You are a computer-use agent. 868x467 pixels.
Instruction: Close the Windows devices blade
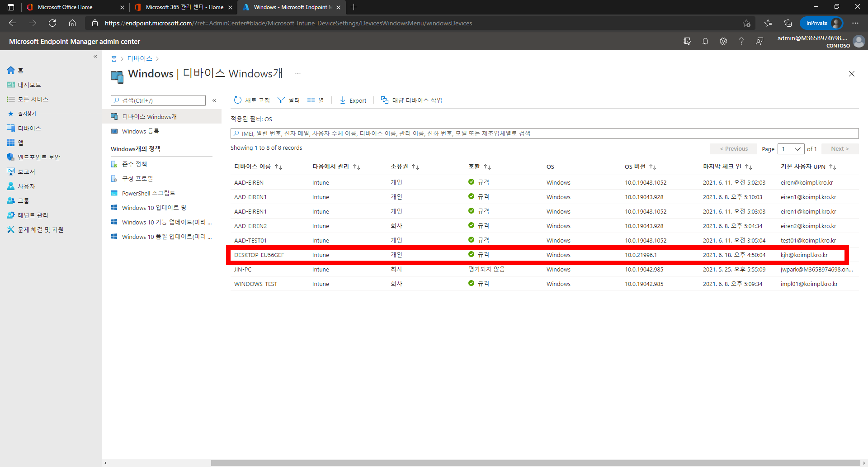click(852, 74)
